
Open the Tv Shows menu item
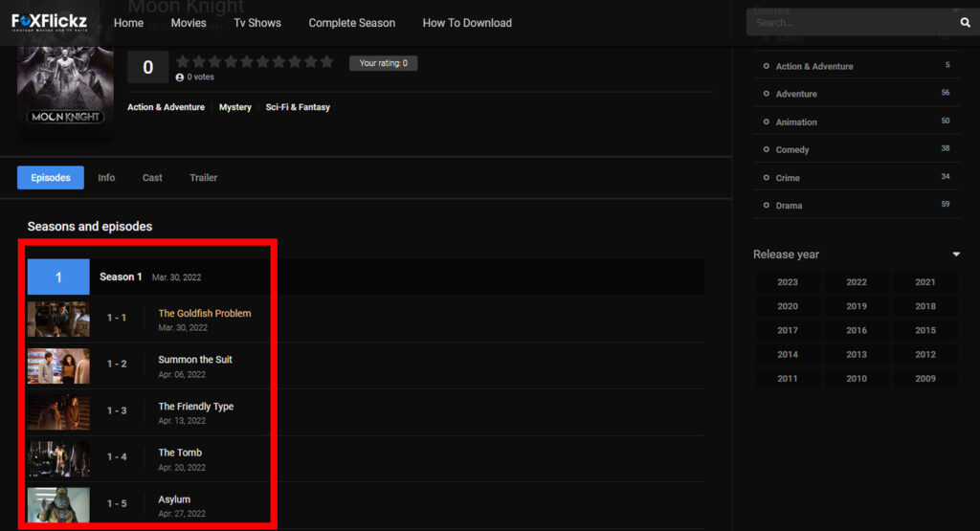click(x=257, y=23)
